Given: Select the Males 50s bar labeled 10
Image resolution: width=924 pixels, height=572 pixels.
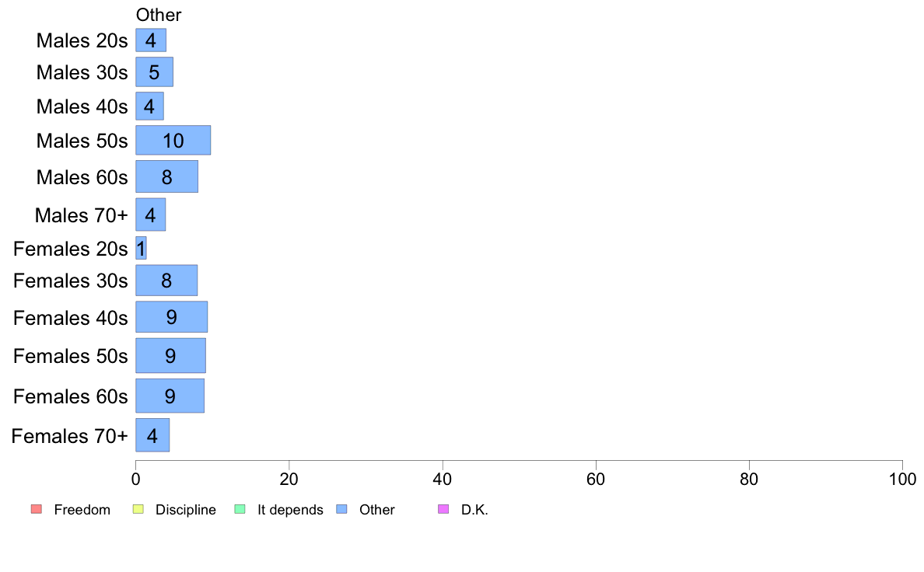Looking at the screenshot, I should point(173,140).
